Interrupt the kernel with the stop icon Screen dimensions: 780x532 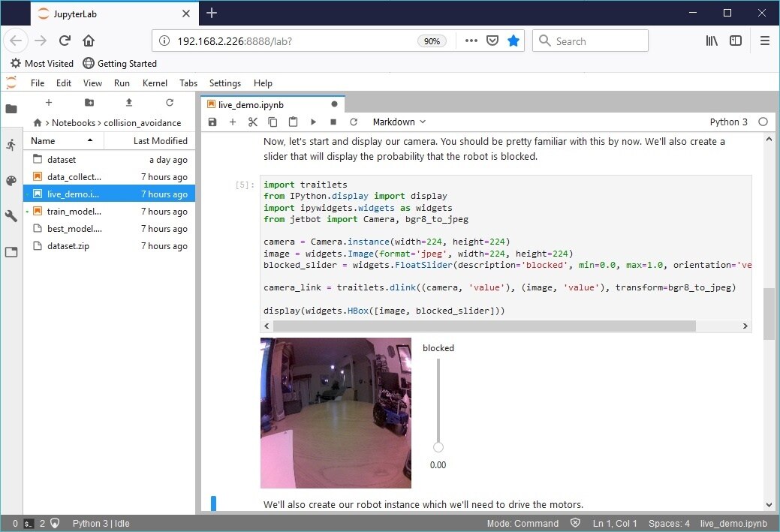[333, 122]
